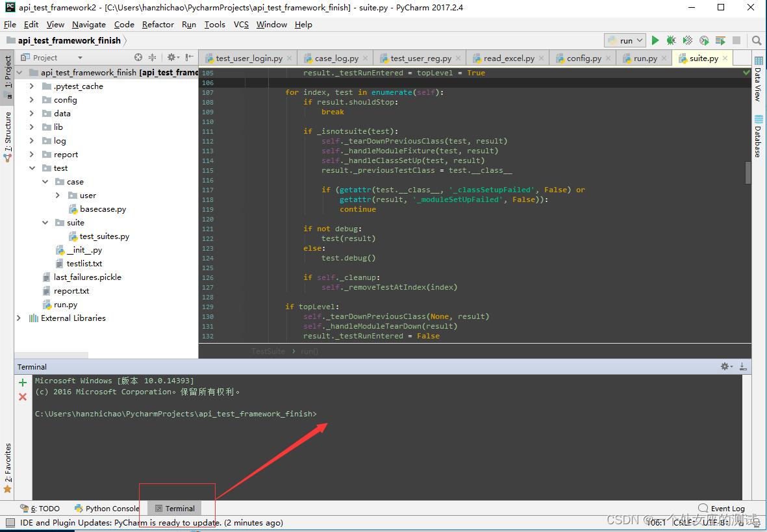Switch to the test_user_reg.py tab
This screenshot has width=767, height=532.
[x=420, y=58]
